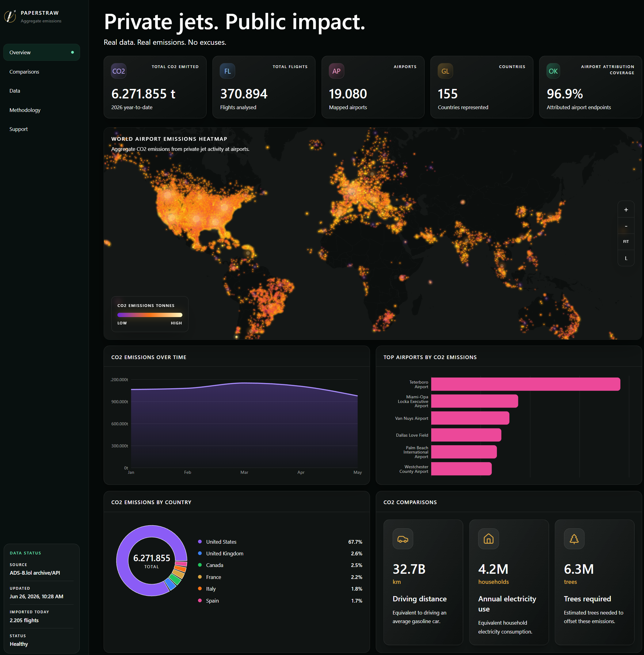
Task: Click the CO2 badge icon
Action: coord(119,71)
